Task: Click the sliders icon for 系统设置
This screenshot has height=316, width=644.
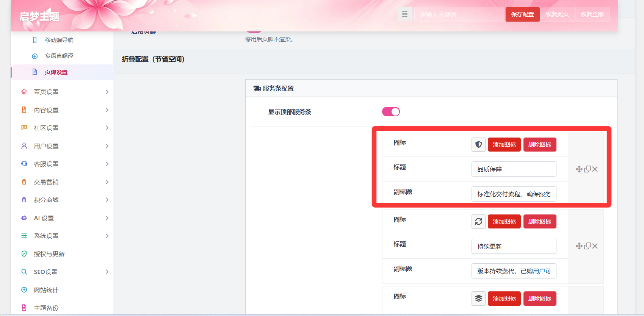Action: 24,236
